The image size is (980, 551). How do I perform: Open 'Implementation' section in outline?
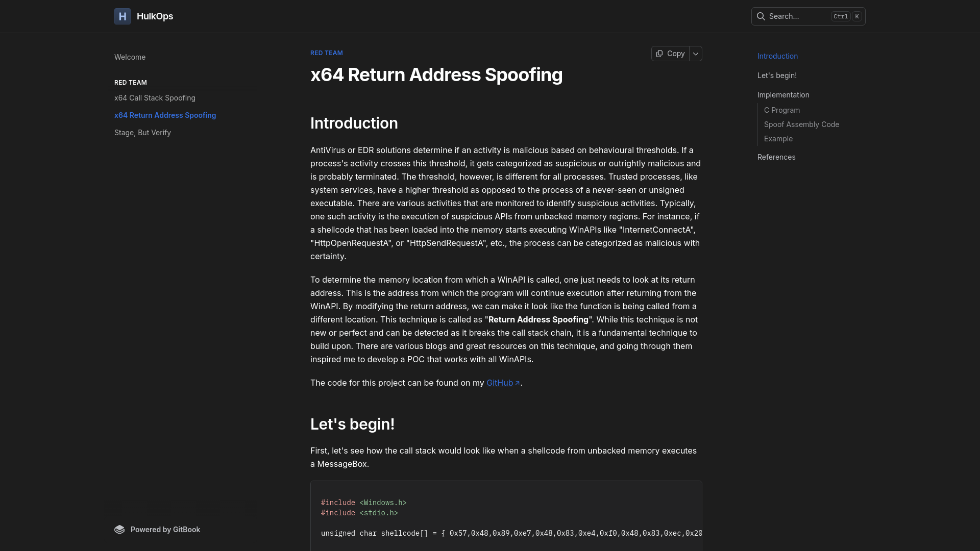tap(783, 95)
